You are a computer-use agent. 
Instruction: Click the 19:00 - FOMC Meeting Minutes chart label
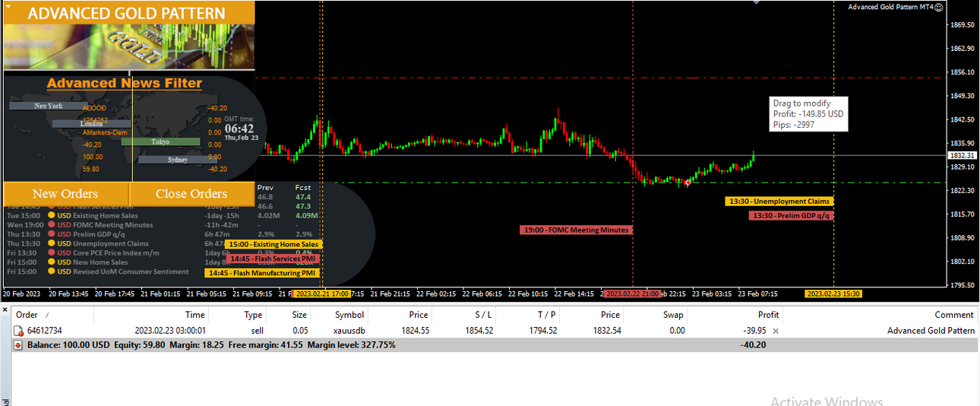(x=576, y=230)
